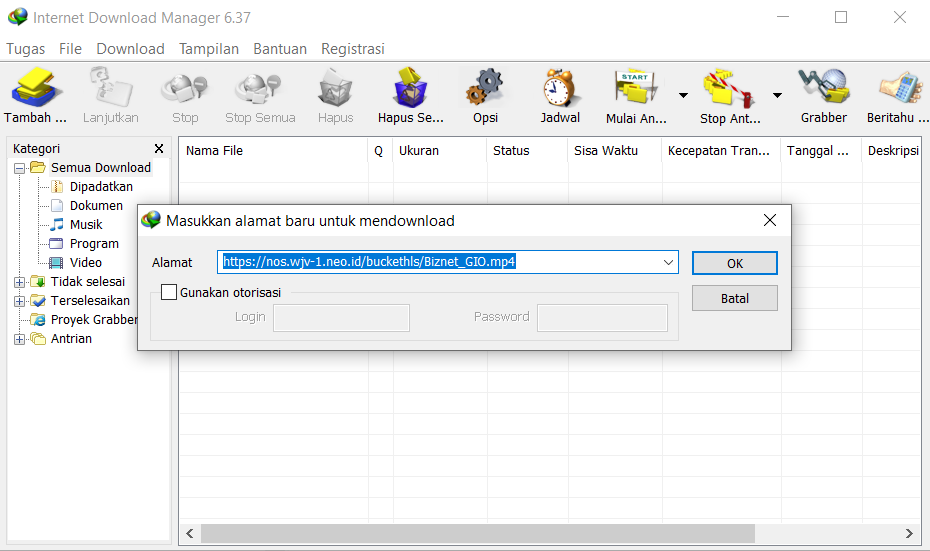Screen dimensions: 930x551
Task: Click the Stop toolbar icon
Action: click(x=184, y=88)
